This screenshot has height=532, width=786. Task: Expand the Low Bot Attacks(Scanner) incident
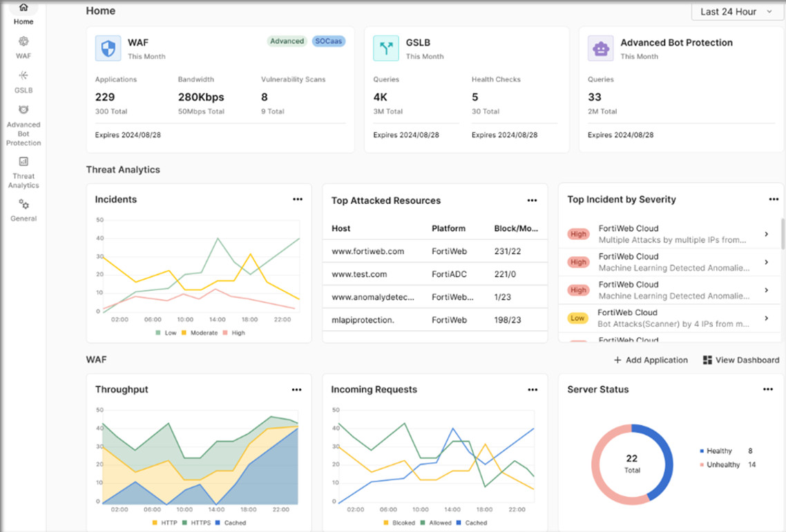(x=767, y=319)
